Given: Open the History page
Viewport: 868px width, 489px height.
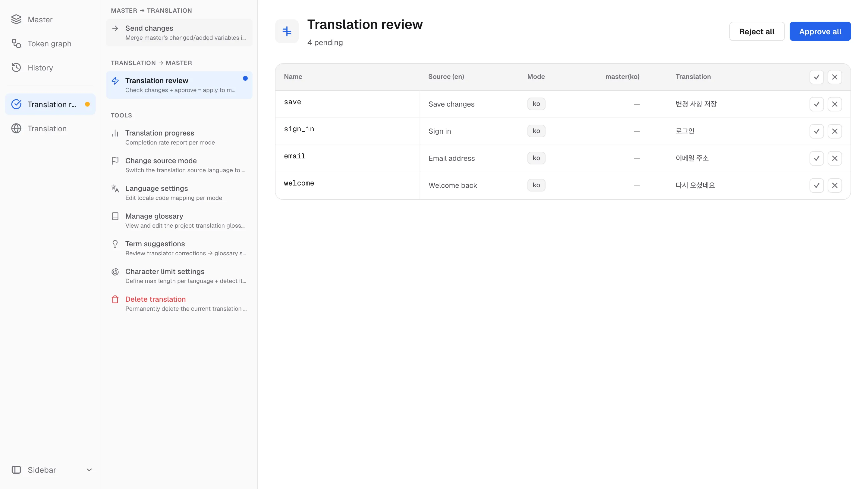Looking at the screenshot, I should click(51, 68).
